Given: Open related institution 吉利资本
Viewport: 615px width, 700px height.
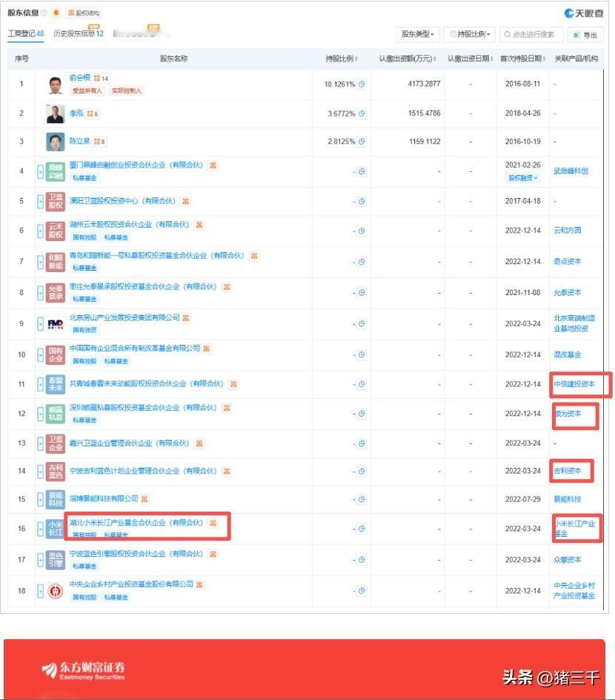Looking at the screenshot, I should coord(568,471).
